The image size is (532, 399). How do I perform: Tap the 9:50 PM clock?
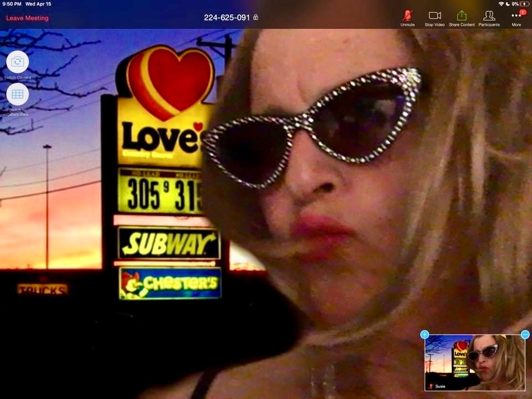(12, 4)
